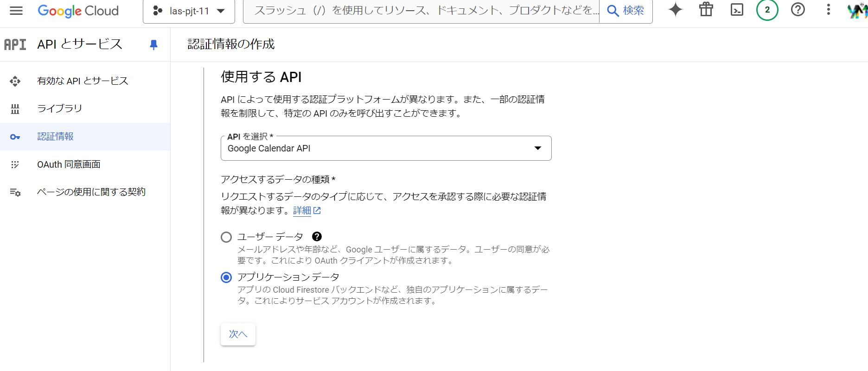Open the las-pjt-11 project selector
Viewport: 868px width, 371px height.
[189, 11]
